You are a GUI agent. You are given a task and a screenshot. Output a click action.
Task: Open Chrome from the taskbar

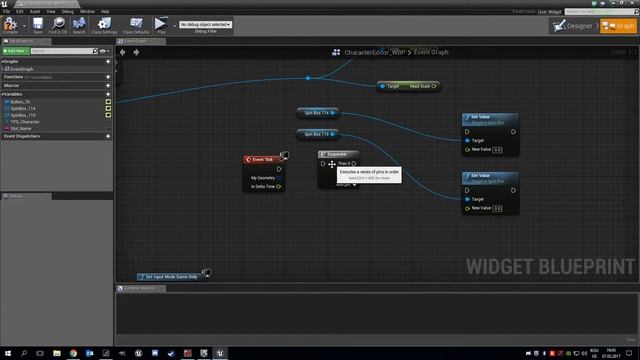[73, 353]
